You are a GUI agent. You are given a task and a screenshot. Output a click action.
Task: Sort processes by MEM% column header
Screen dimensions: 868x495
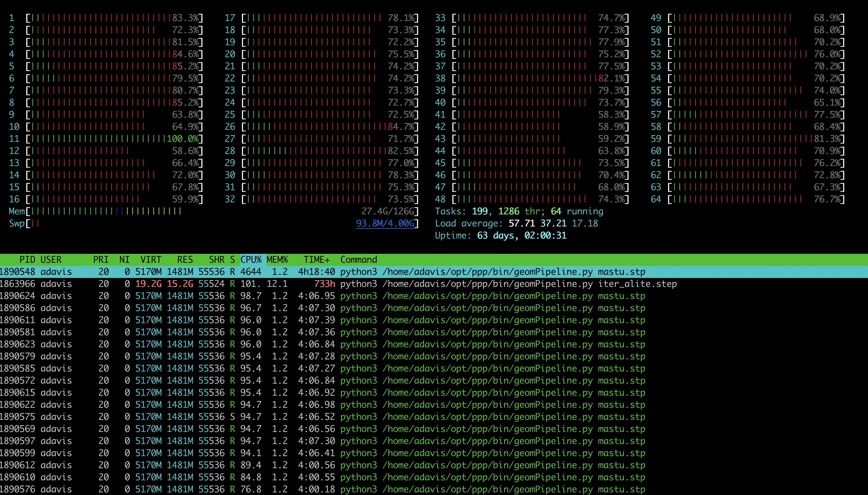click(x=277, y=260)
